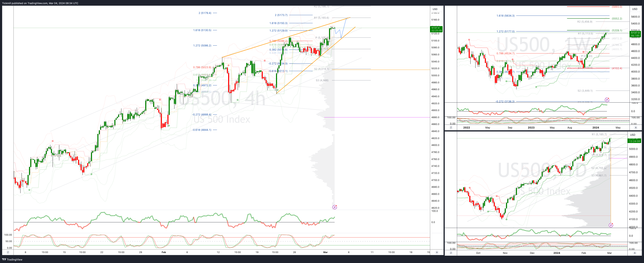Click the A auto-scale button on 4h chart

pyautogui.click(x=437, y=252)
